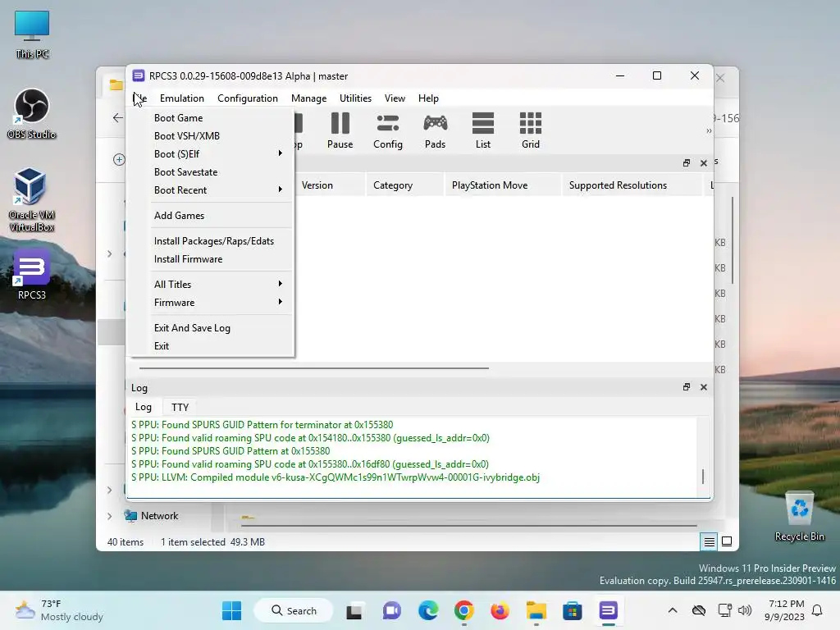Open the Config toolbar icon
This screenshot has width=840, height=630.
point(387,130)
